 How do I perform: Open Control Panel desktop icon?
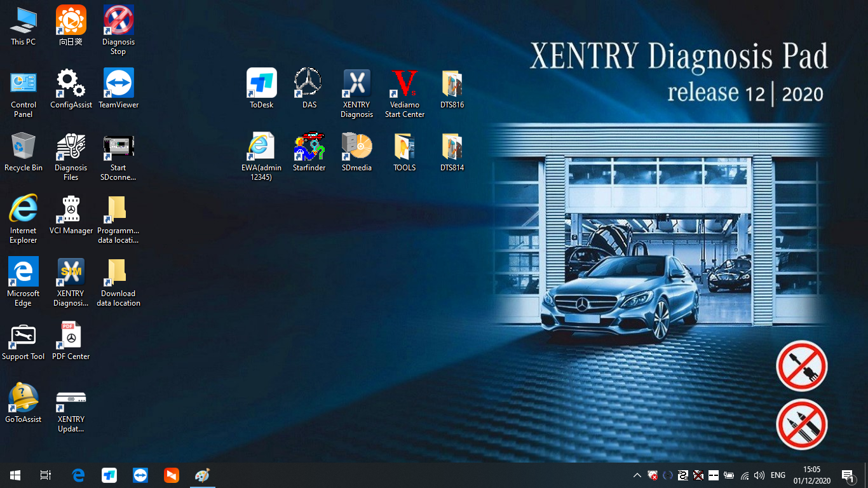point(24,93)
